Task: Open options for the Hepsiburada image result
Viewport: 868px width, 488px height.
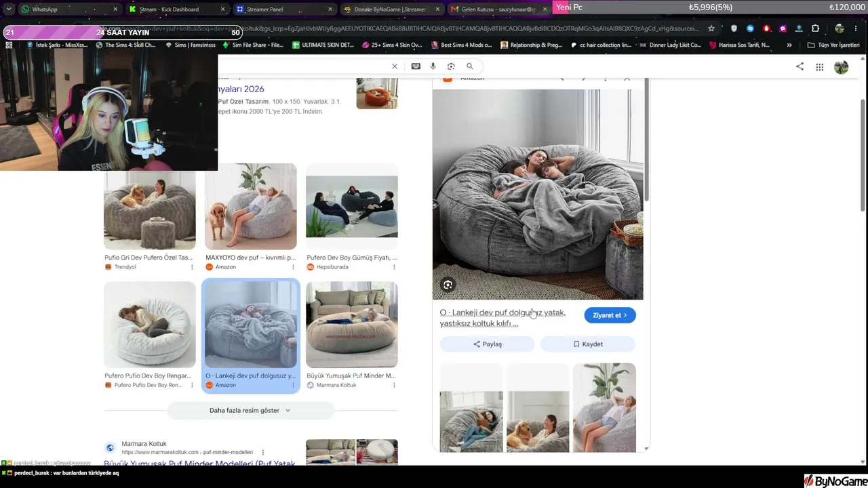Action: coord(394,267)
